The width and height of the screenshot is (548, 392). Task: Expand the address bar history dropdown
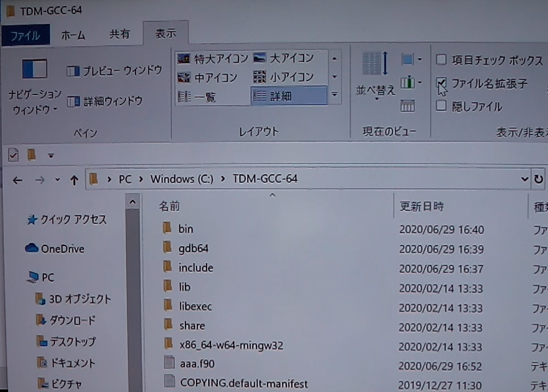[x=524, y=179]
